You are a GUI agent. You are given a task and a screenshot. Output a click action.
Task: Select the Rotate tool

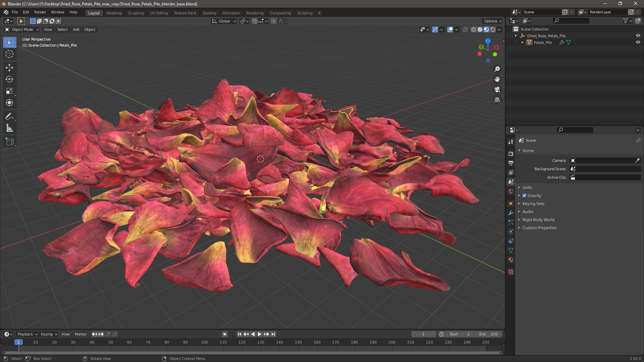point(9,79)
